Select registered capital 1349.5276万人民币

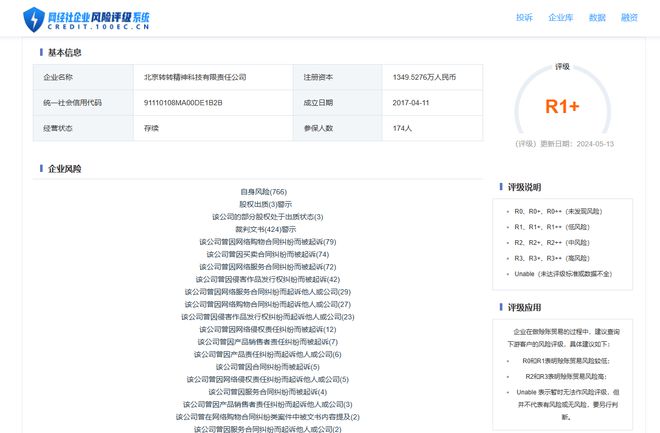coord(424,77)
